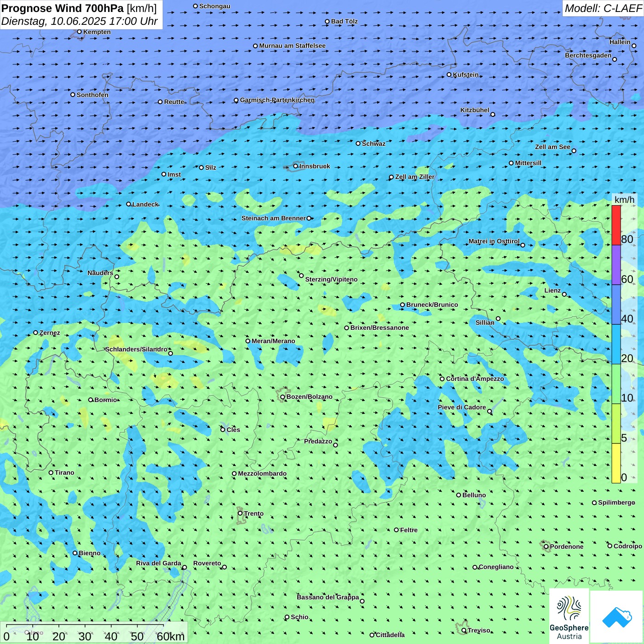Select the Cortina d'Ampezzo marker

[442, 379]
